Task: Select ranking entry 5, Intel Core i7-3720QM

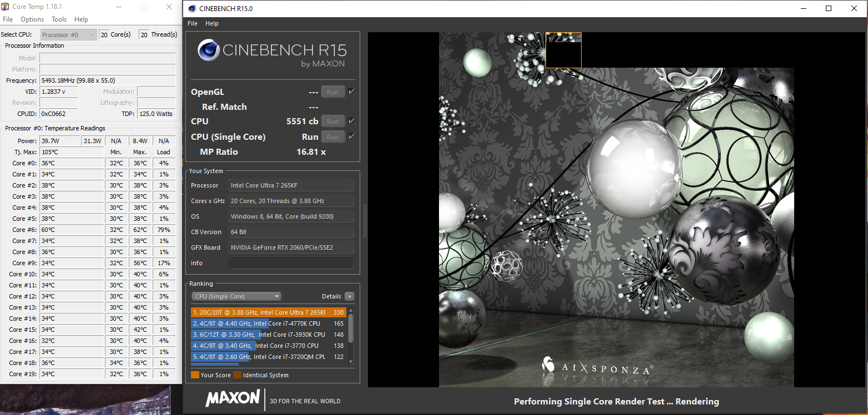Action: click(269, 357)
